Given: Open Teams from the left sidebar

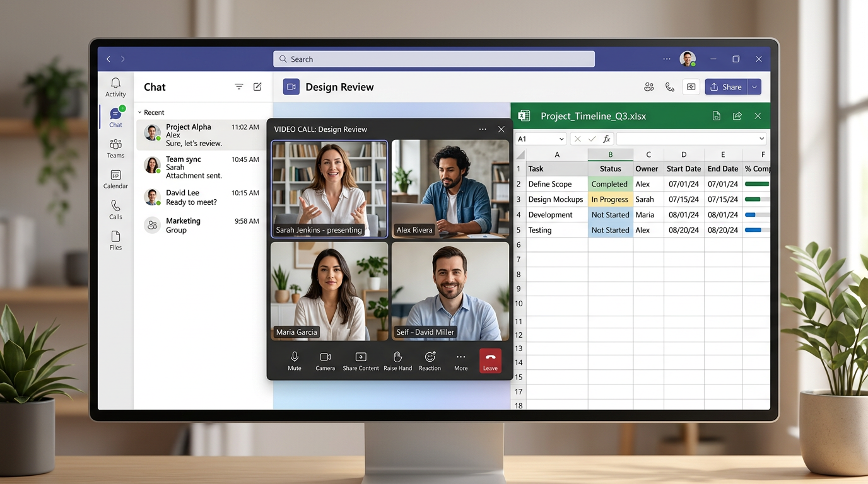Looking at the screenshot, I should [115, 147].
